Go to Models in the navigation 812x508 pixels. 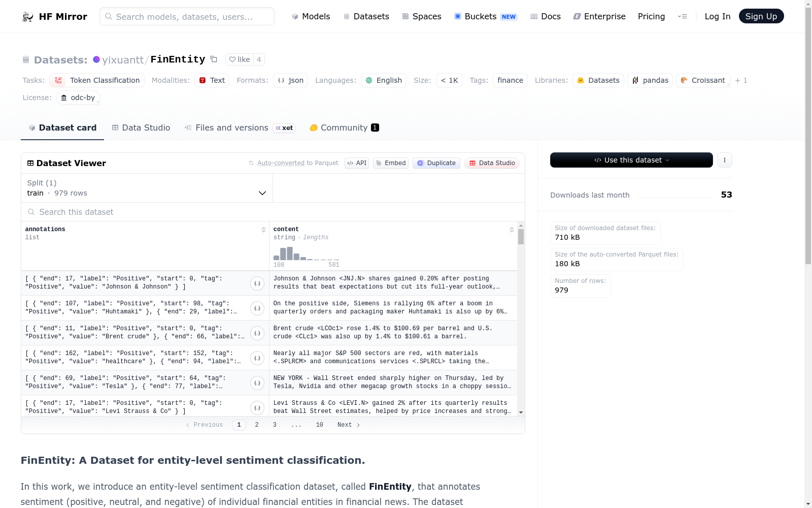coord(311,16)
